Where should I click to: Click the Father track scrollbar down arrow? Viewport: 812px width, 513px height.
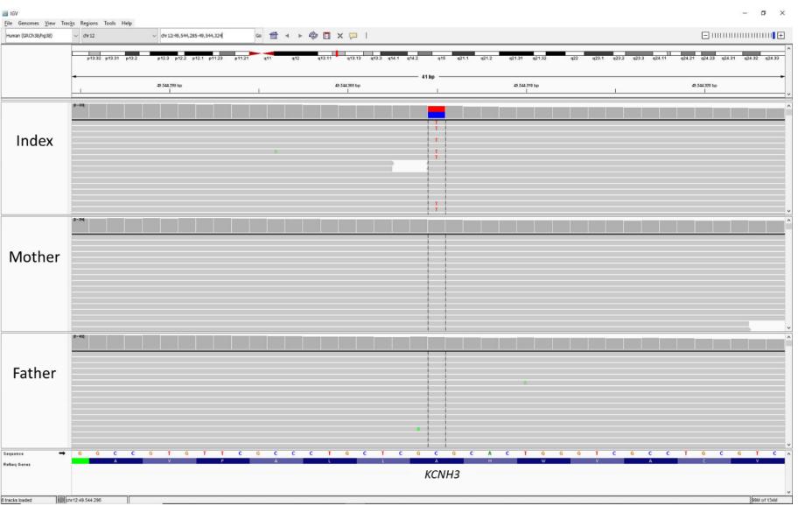pyautogui.click(x=788, y=445)
